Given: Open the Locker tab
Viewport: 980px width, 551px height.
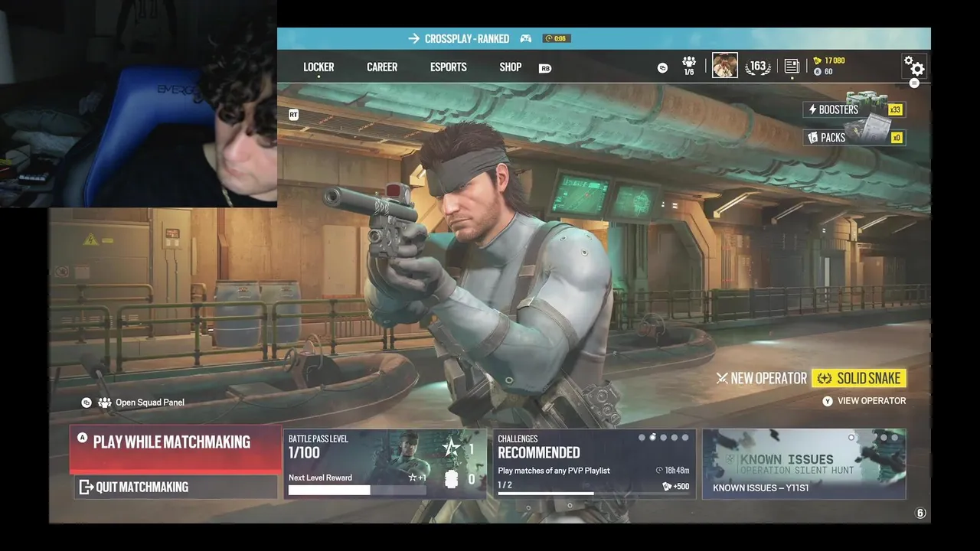Looking at the screenshot, I should tap(318, 67).
